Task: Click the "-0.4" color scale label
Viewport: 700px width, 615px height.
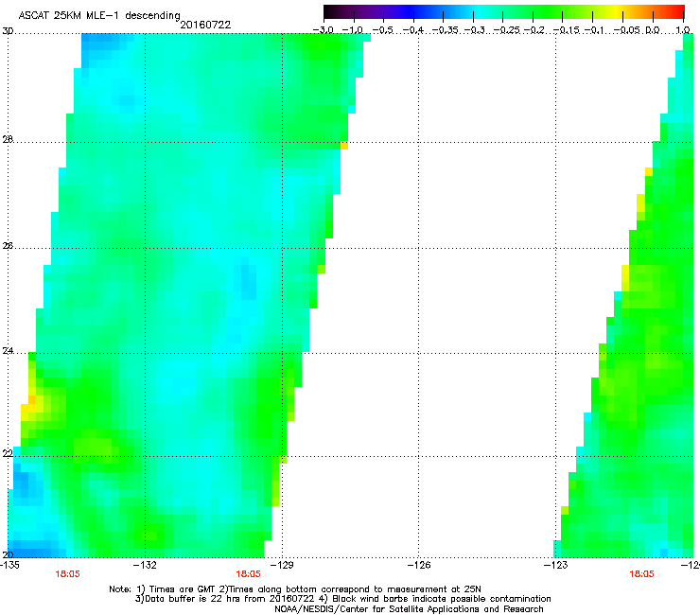Action: pos(413,30)
